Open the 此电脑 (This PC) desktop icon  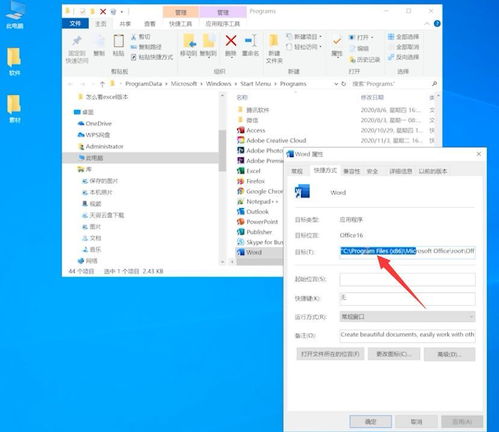click(x=15, y=15)
